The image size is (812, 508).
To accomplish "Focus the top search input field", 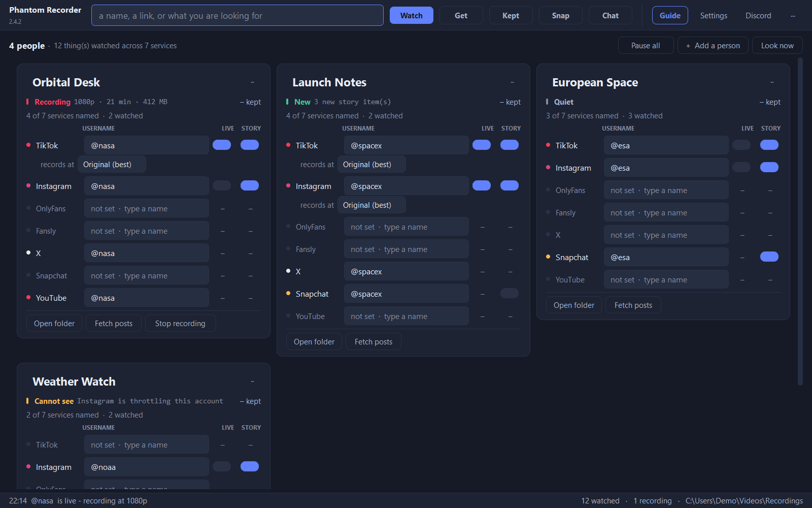I will pos(237,16).
